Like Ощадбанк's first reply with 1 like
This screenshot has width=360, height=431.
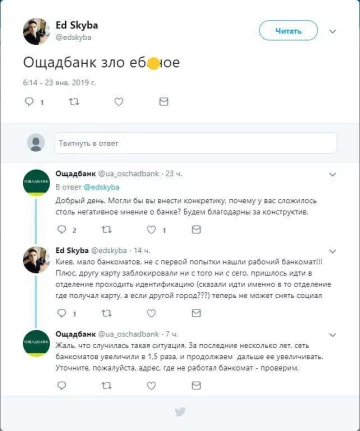[x=151, y=229]
